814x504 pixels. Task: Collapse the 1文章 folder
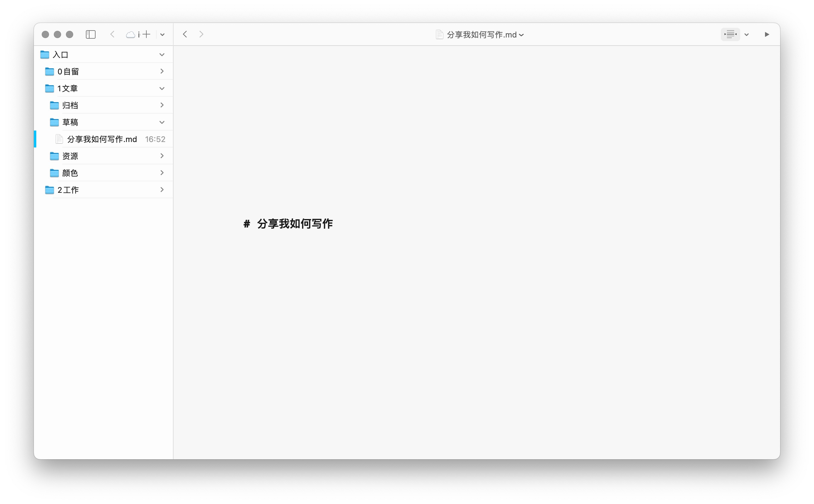pyautogui.click(x=162, y=88)
